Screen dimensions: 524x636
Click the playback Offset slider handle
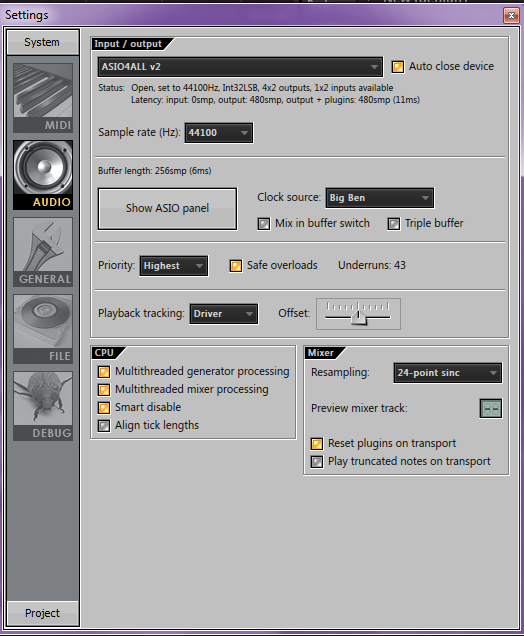point(359,317)
